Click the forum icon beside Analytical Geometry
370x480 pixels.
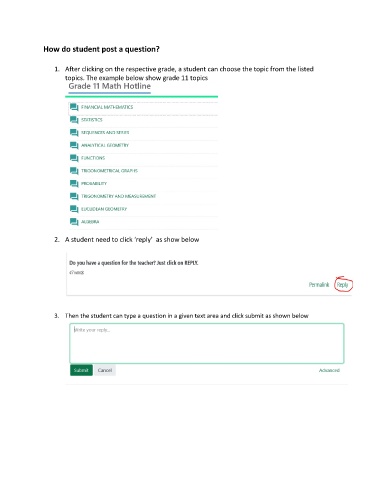click(74, 145)
